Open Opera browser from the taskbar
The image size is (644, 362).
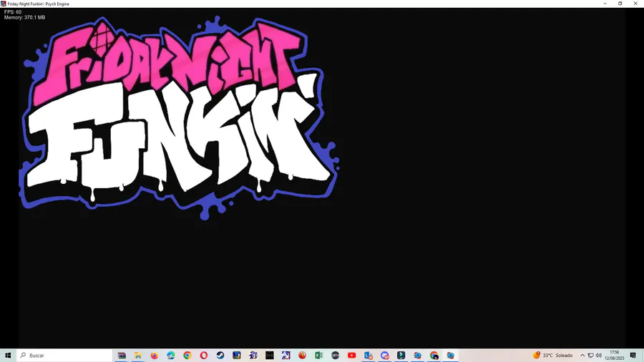(x=204, y=355)
